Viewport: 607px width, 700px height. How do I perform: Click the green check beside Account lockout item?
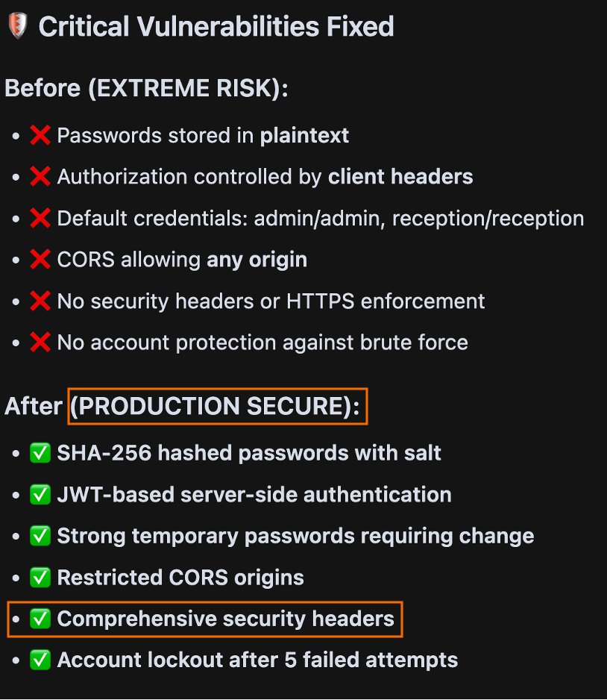pos(40,660)
